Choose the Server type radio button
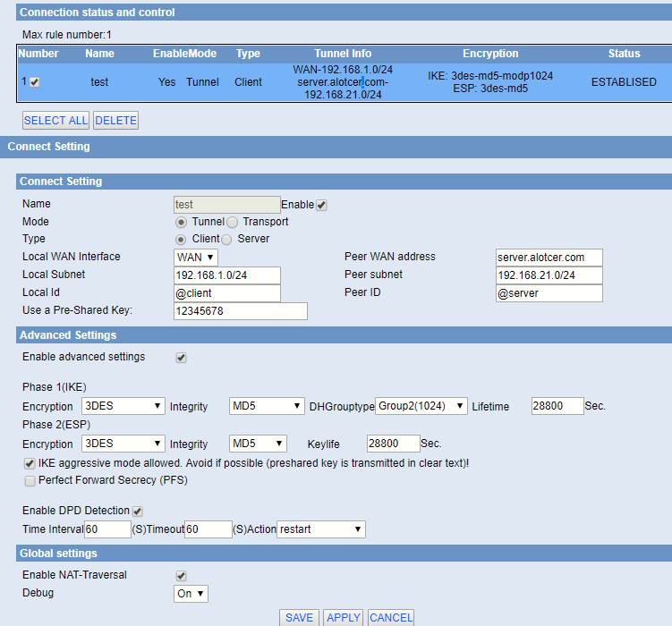 click(226, 240)
